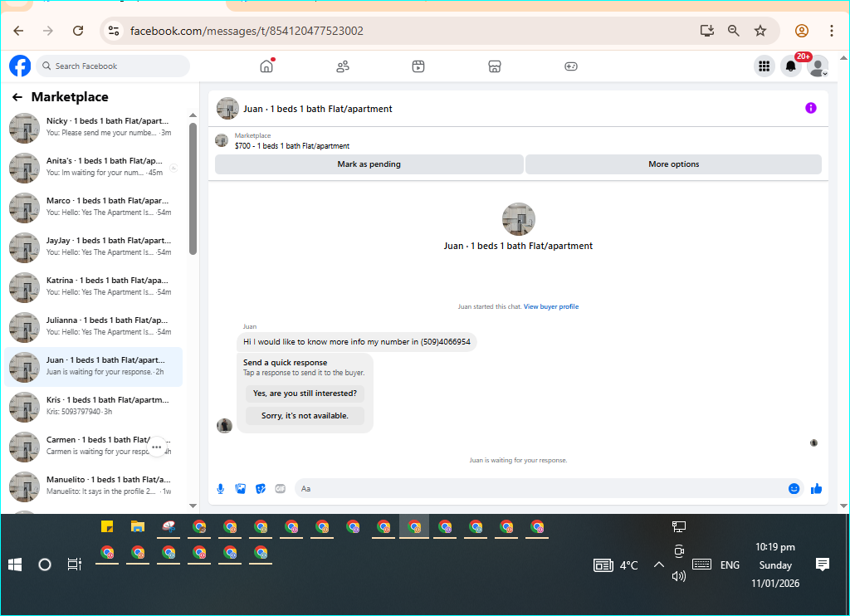Open the Facebook logo home link
The height and width of the screenshot is (616, 850).
(x=20, y=66)
